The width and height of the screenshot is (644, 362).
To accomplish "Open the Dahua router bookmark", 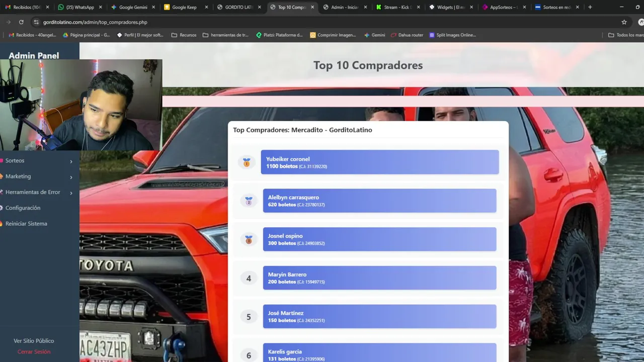I will tap(407, 35).
